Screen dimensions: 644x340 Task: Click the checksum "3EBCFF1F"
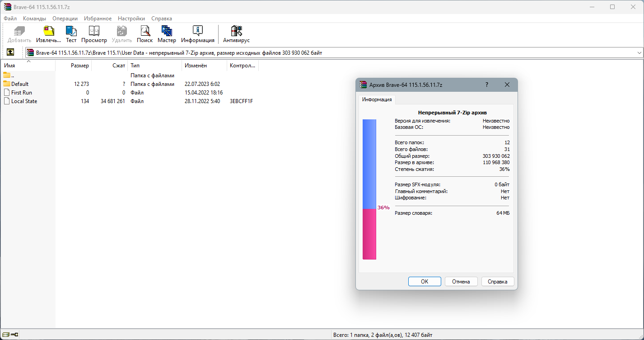(x=241, y=101)
